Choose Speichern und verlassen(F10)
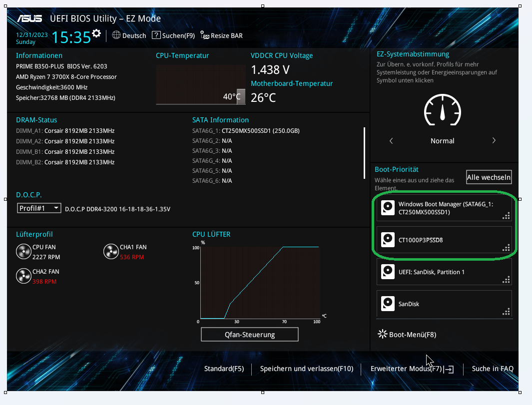The image size is (532, 405). (307, 369)
